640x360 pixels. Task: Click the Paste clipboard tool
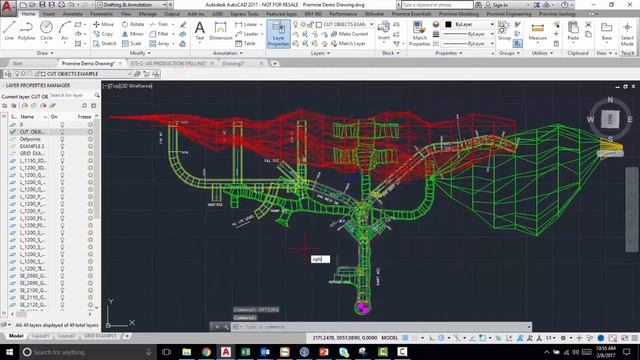click(573, 31)
